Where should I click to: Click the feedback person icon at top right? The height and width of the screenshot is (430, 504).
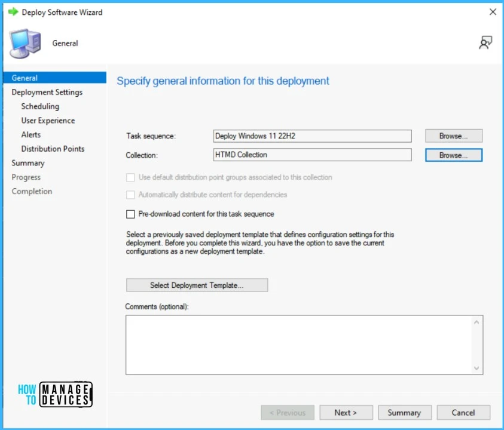(485, 43)
